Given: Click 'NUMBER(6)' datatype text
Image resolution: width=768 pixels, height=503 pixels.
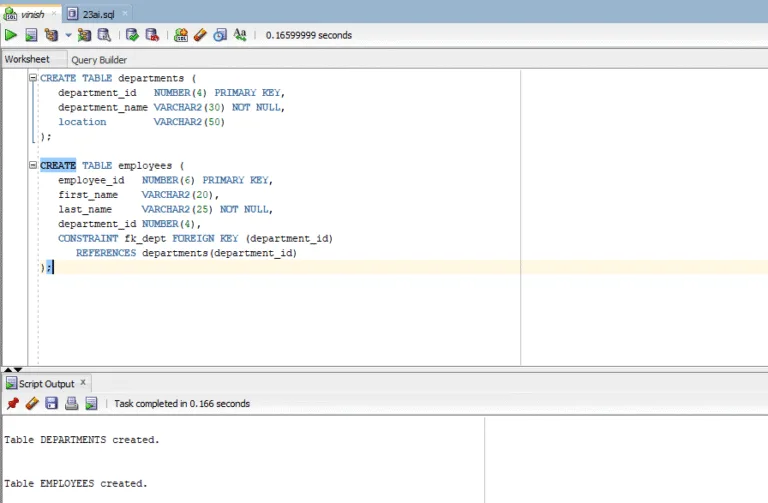Looking at the screenshot, I should [168, 180].
